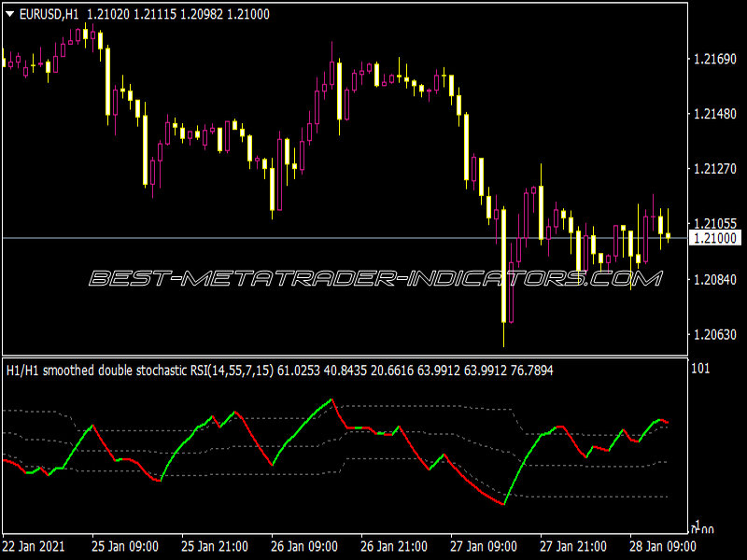Click the 25 Jan 21:00 time label
747x560 pixels.
[x=215, y=546]
